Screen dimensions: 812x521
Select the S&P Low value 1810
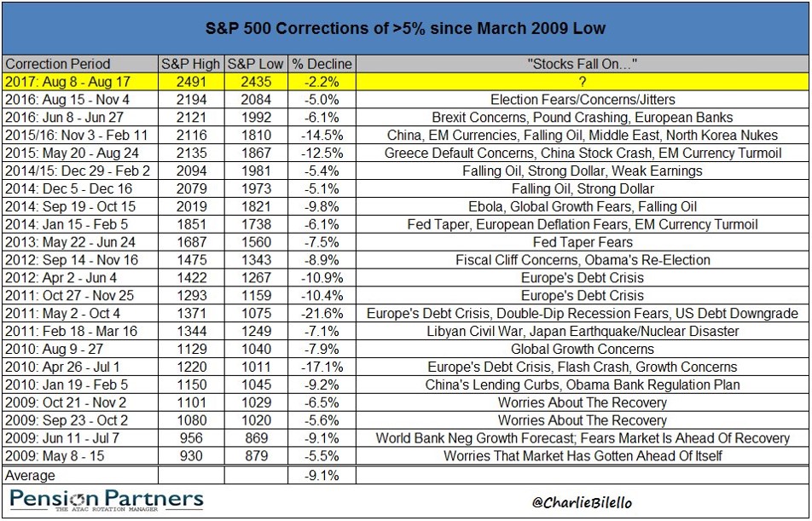coord(256,136)
